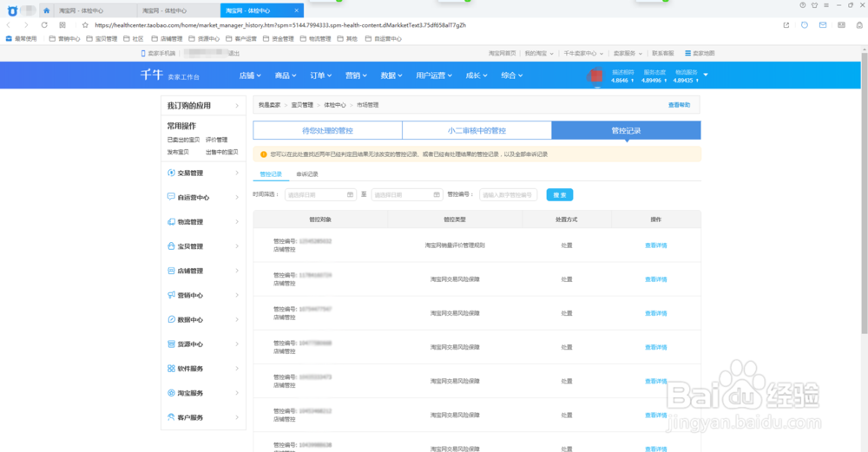
Task: Open the 营销中心 megaphone icon
Action: tap(171, 295)
